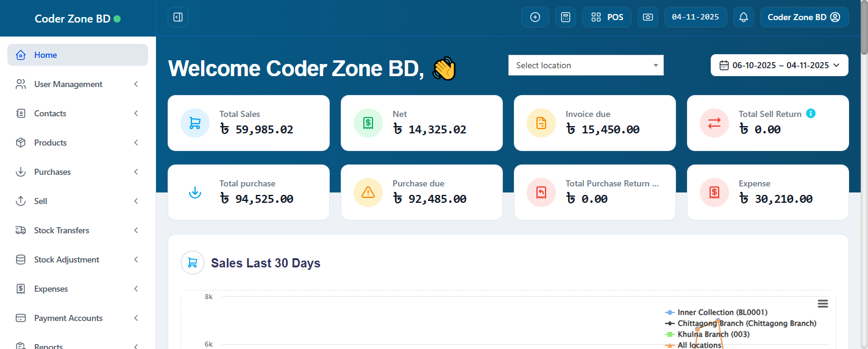The width and height of the screenshot is (868, 349).
Task: Open the chart hamburger menu icon
Action: point(822,303)
